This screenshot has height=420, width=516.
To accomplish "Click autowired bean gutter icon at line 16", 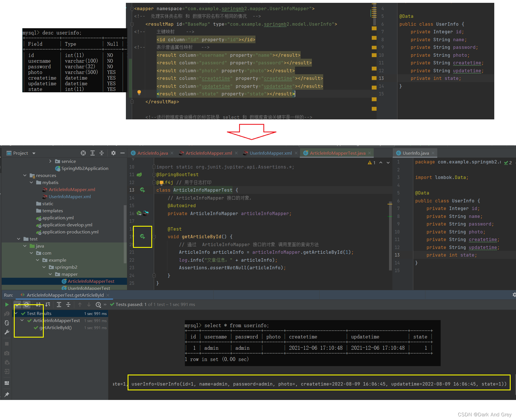I will (139, 213).
